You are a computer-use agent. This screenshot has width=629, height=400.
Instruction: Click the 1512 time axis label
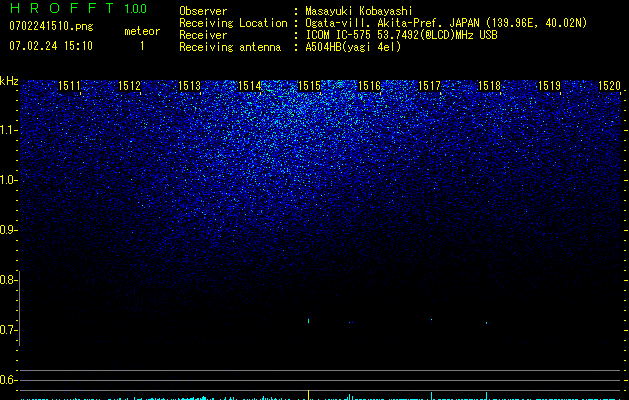(x=129, y=86)
